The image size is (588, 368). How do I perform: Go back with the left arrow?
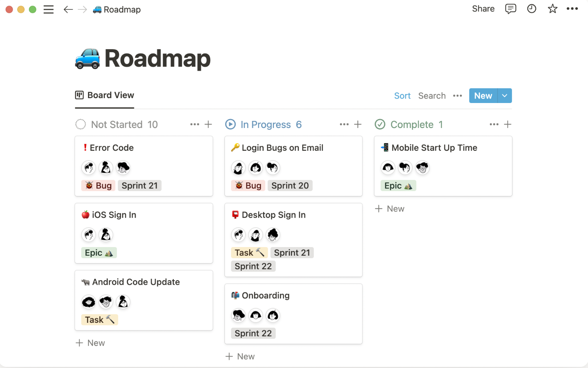pos(68,9)
